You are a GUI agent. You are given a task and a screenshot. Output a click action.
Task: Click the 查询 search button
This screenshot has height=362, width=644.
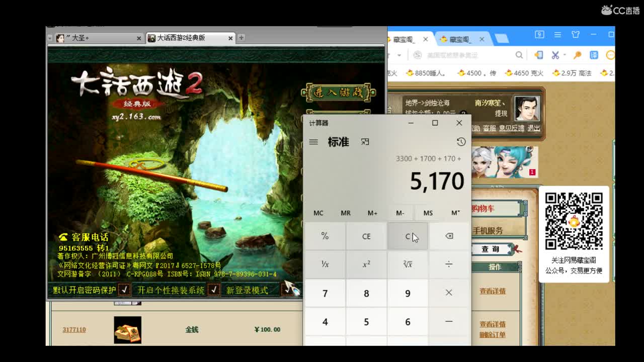(x=491, y=249)
